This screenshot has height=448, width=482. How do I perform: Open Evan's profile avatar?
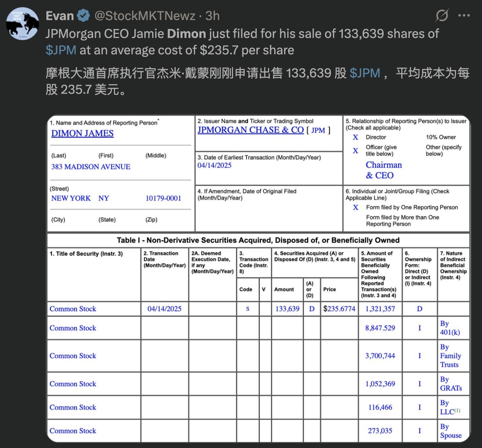click(x=23, y=24)
